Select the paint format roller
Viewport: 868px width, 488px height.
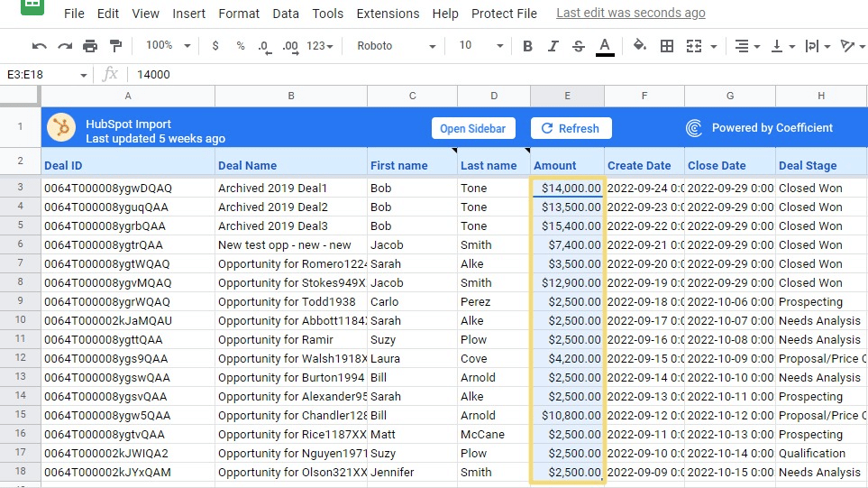(115, 46)
